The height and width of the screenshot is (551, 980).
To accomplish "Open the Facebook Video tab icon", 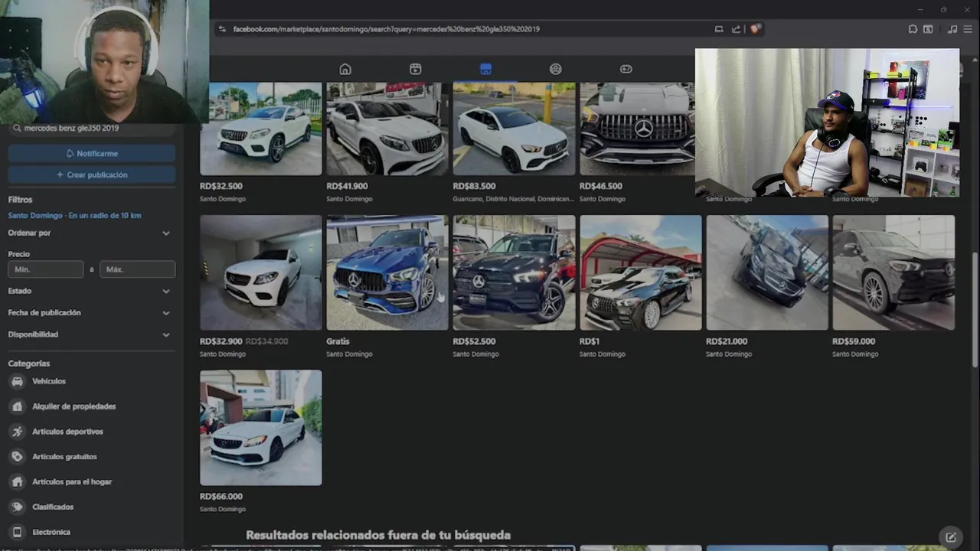I will tap(416, 69).
